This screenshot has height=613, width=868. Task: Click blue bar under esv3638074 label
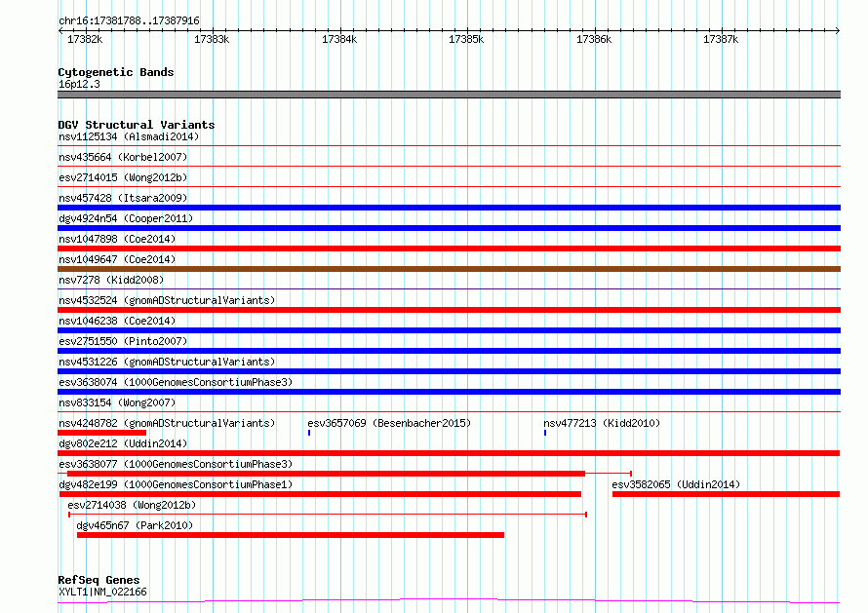[x=449, y=392]
